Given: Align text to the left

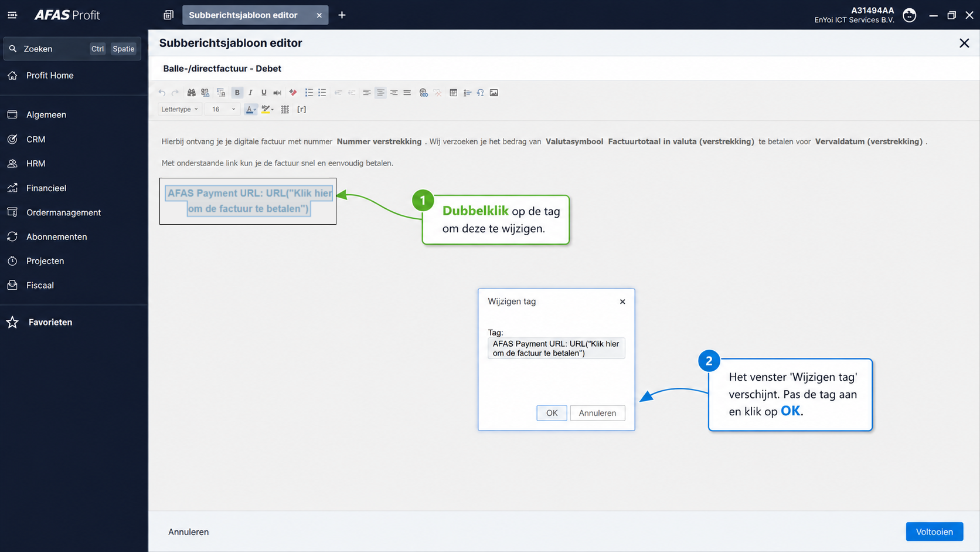Looking at the screenshot, I should 367,93.
